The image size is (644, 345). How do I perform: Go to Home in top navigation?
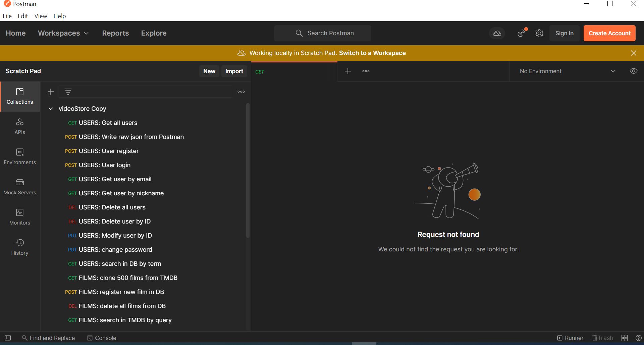pyautogui.click(x=16, y=33)
